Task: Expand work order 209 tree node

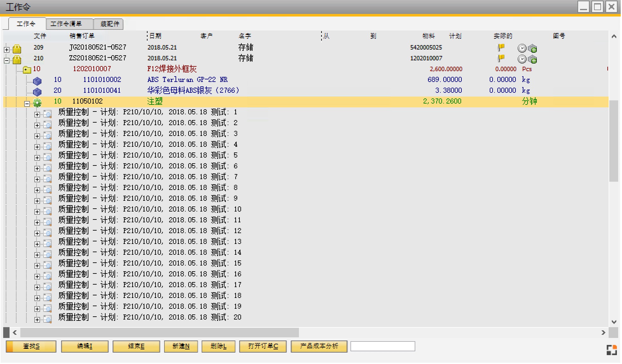Action: point(7,50)
